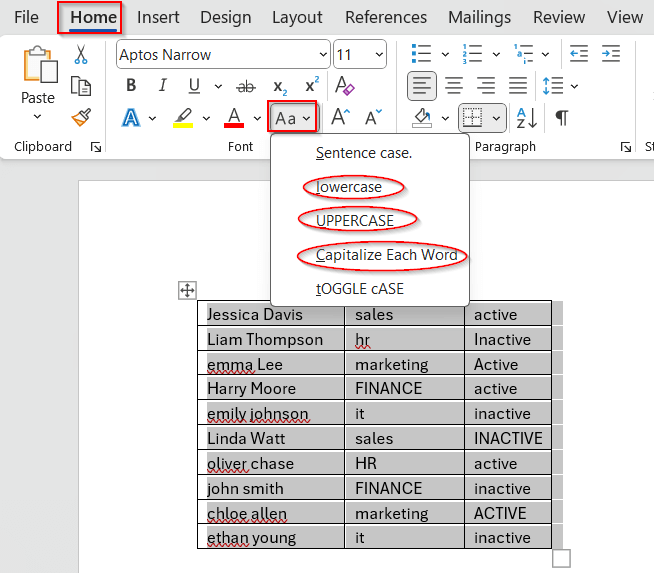
Task: Switch to the Mailings tab
Action: tap(479, 18)
